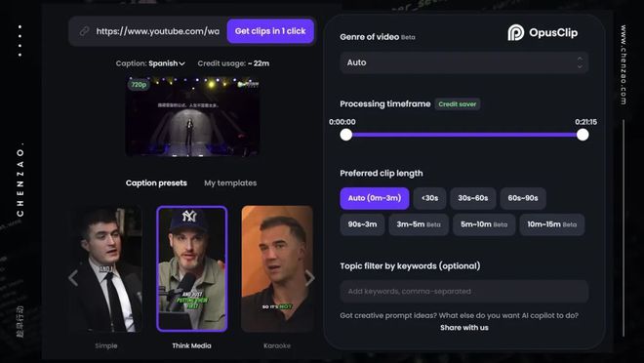
Task: Click the Credit saver badge
Action: (x=457, y=103)
